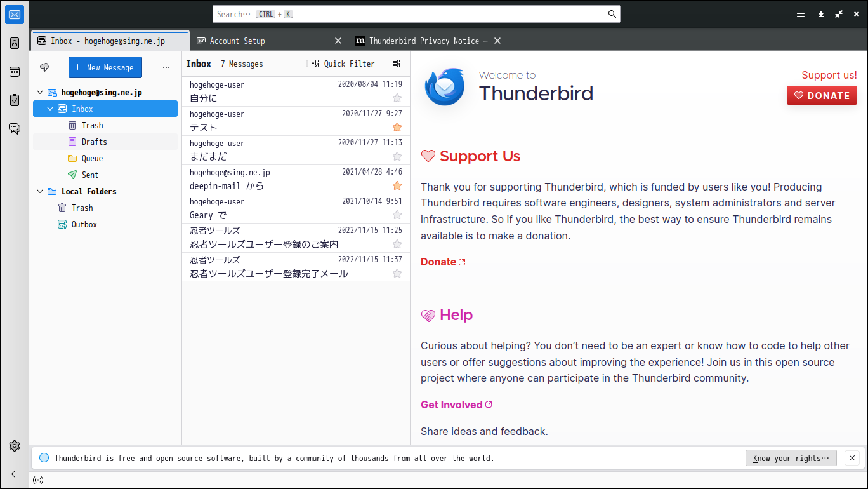Open the application hamburger menu
Screen dimensions: 868x489
pos(801,14)
